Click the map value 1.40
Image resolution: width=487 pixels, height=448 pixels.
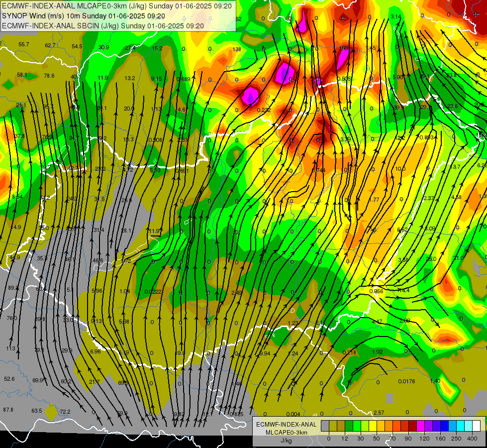(x=435, y=381)
